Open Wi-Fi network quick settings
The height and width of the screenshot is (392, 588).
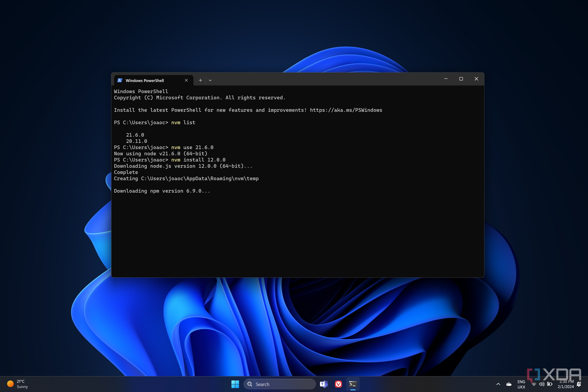click(x=534, y=384)
